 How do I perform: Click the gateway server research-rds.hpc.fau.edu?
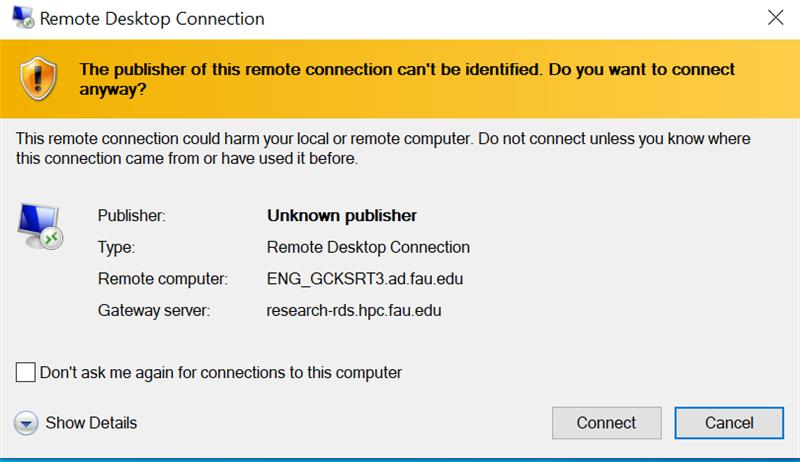(354, 310)
